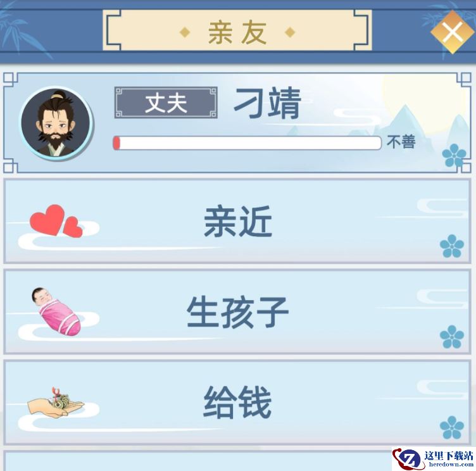Screen dimensions: 476x471
Task: Click the 丈夫 relationship tag
Action: tap(166, 103)
